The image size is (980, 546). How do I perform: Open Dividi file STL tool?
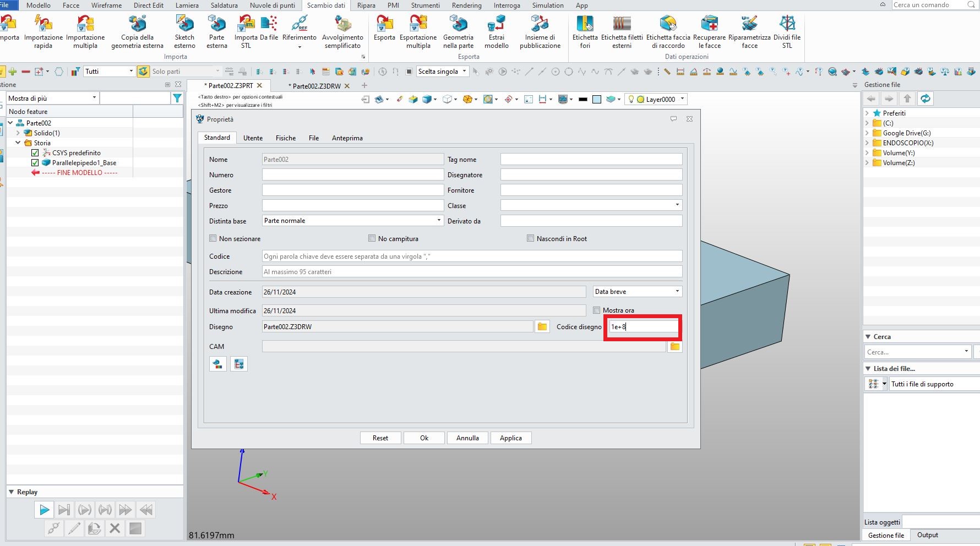787,32
